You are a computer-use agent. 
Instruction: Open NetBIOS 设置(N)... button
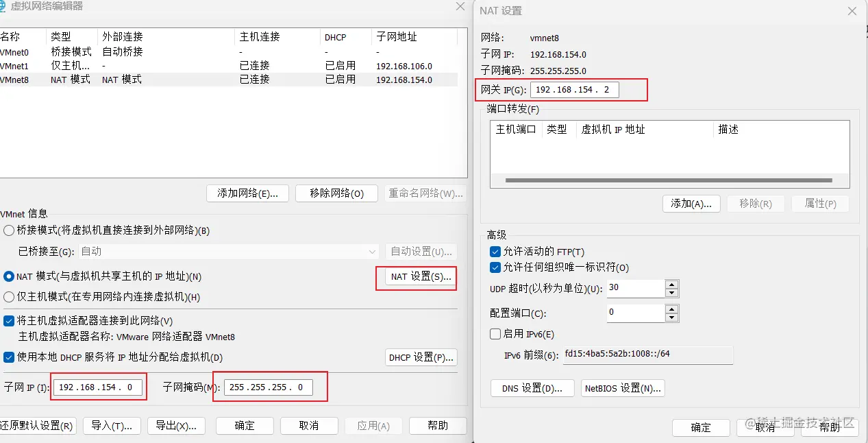coord(623,388)
